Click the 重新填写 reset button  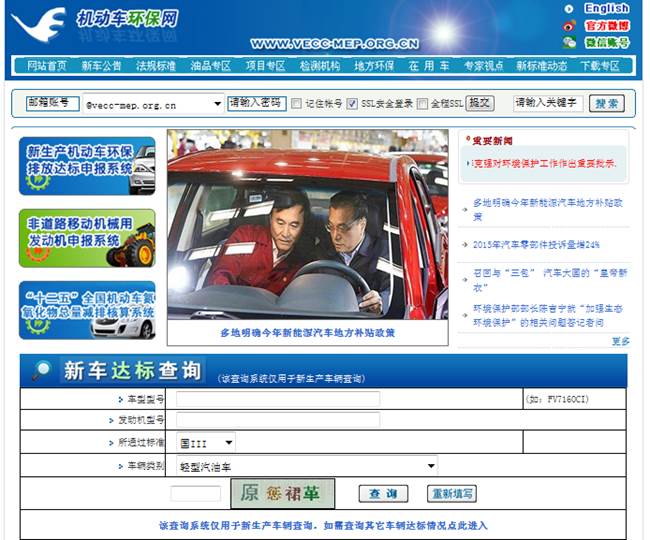451,494
